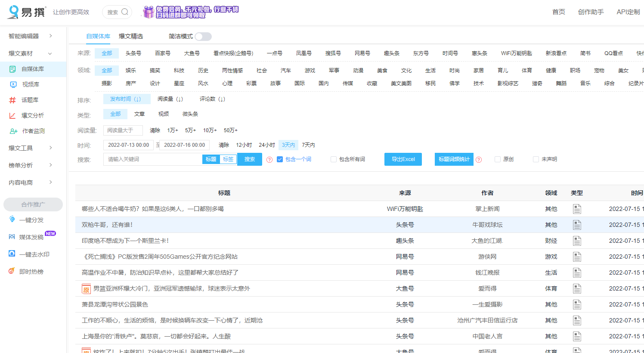Open the end date field 2022-07-16 00:00
Screen dimensions: 644x353
[184, 145]
